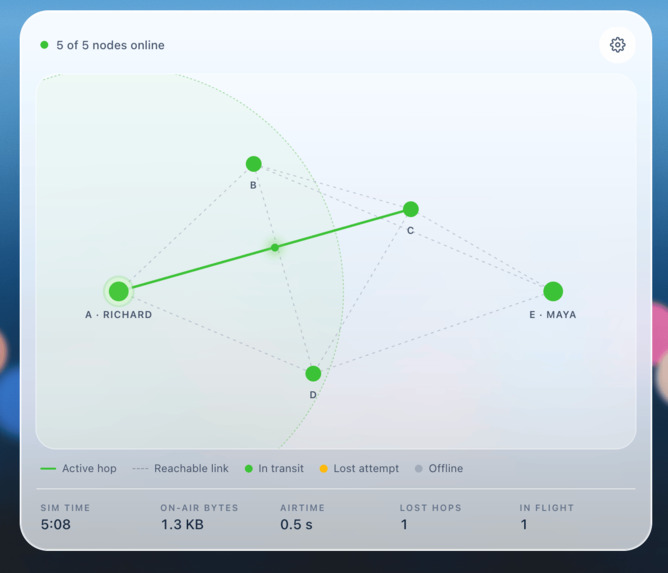The width and height of the screenshot is (668, 573).
Task: Click the gray Offline legend dot
Action: coord(419,469)
